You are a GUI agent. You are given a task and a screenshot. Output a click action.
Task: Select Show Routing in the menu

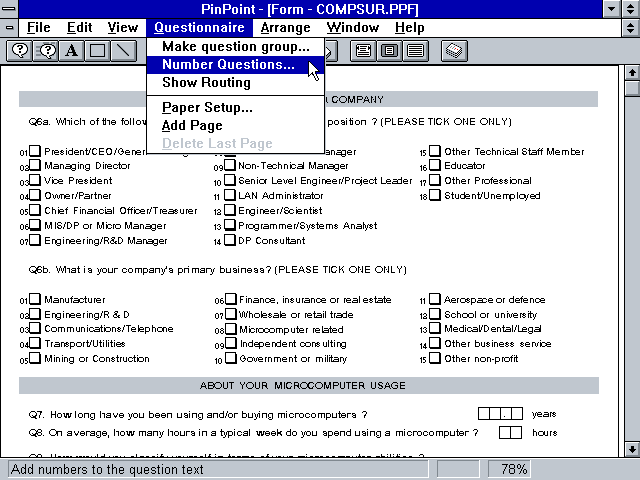[x=236, y=82]
